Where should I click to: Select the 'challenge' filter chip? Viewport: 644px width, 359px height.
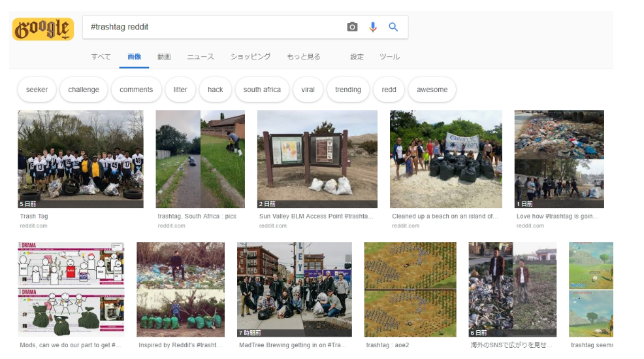pyautogui.click(x=84, y=90)
